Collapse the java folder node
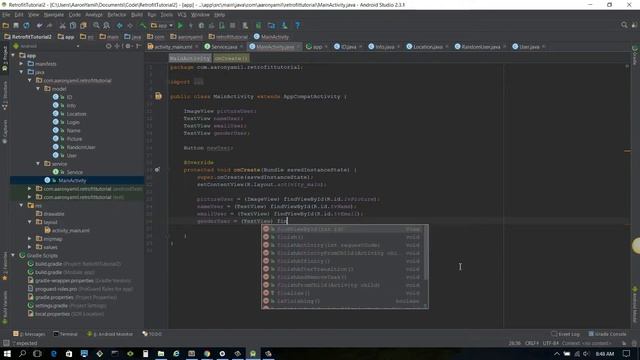This screenshot has height=360, width=640. [x=22, y=72]
